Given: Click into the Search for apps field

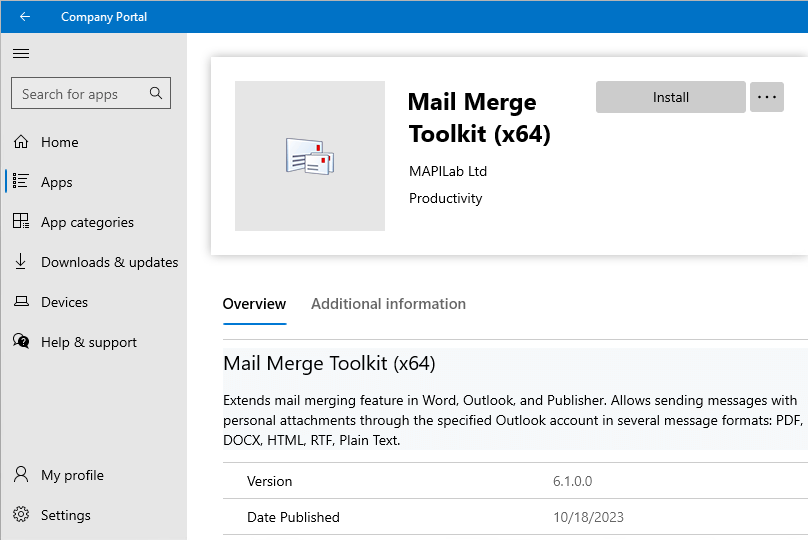Looking at the screenshot, I should 80,94.
